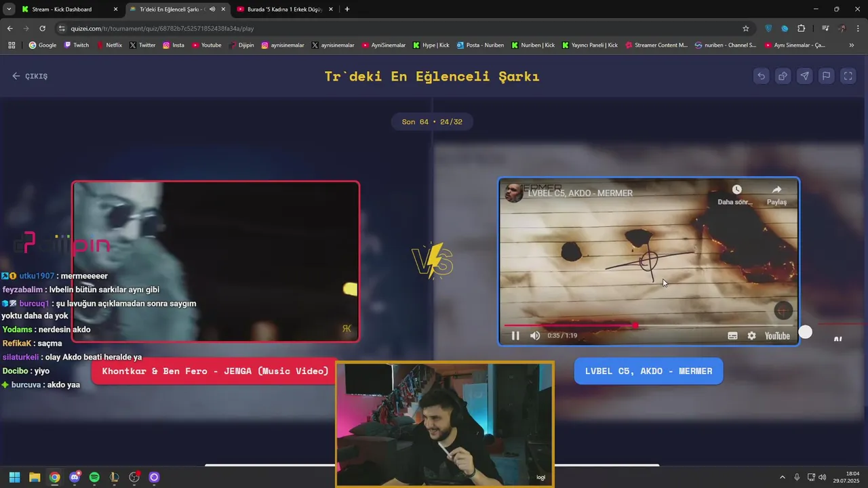This screenshot has height=488, width=868.
Task: Go back in browser history
Action: (x=9, y=28)
